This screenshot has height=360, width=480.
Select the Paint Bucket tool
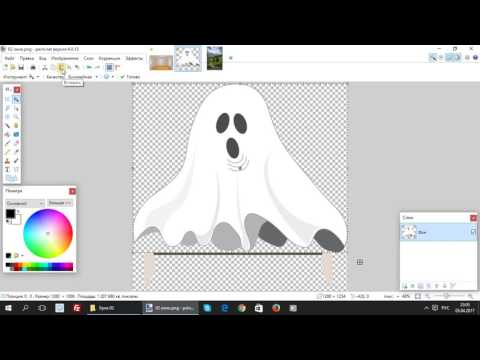(7, 134)
